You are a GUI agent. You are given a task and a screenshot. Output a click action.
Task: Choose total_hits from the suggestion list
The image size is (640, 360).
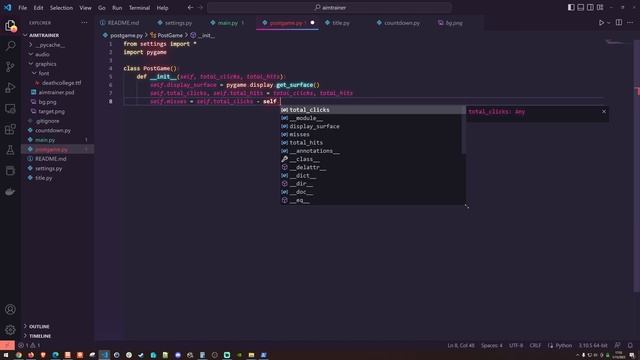371,142
